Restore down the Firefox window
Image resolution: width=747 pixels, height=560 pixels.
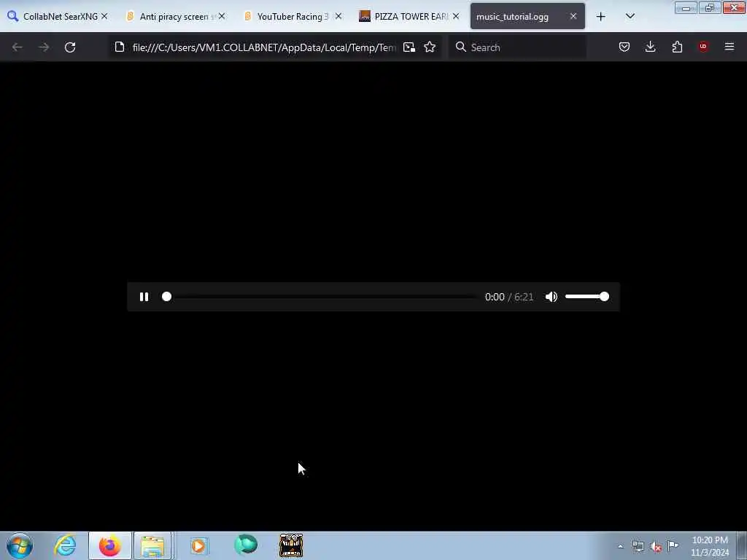[x=709, y=8]
